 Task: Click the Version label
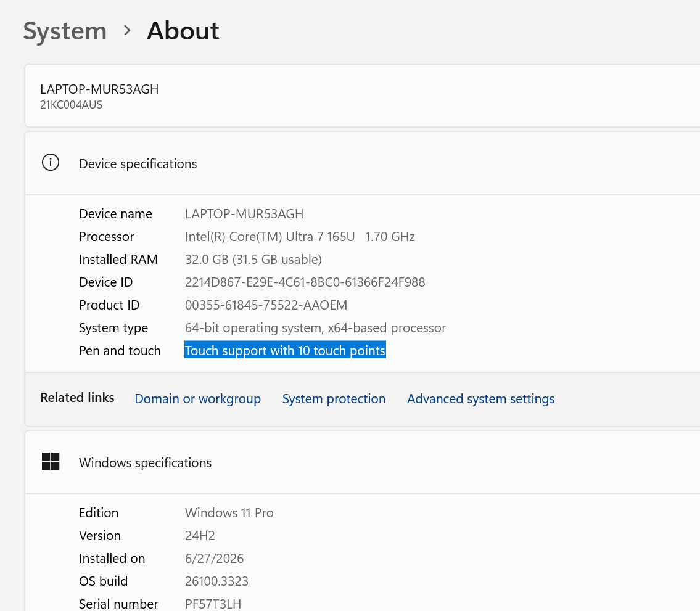[x=100, y=536]
